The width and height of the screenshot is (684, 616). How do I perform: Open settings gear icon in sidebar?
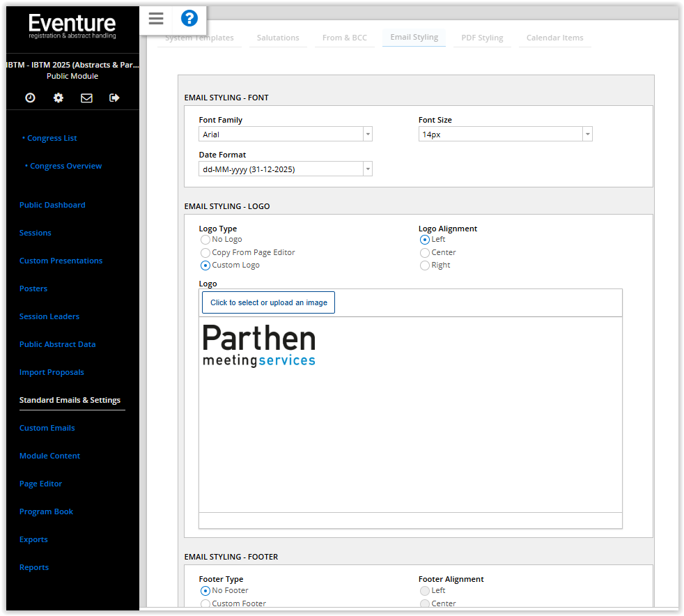(x=59, y=98)
